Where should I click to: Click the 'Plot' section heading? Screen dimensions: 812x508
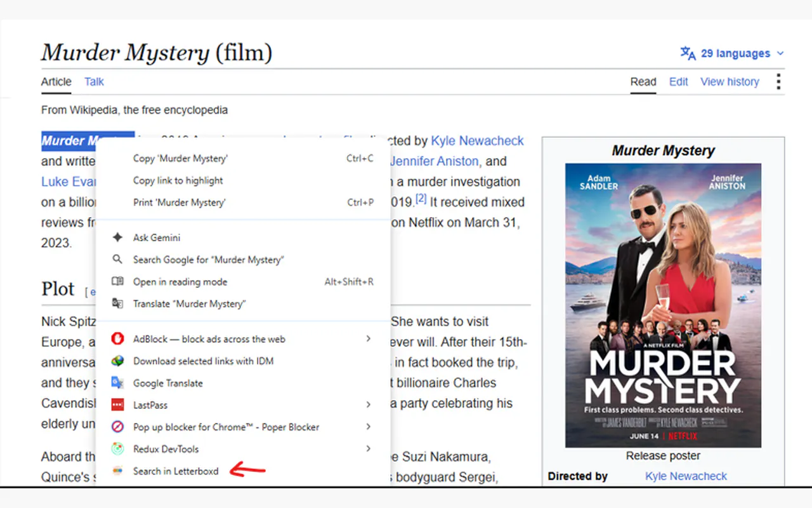click(58, 288)
